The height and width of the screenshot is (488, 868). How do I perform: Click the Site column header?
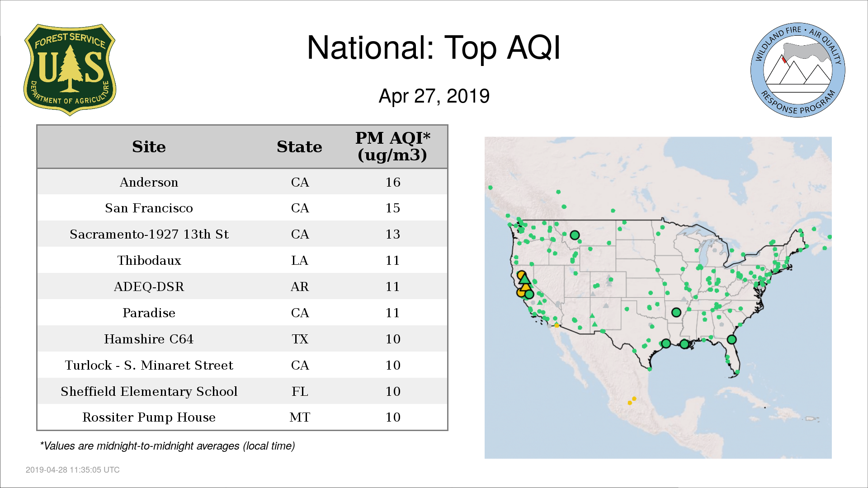coord(149,147)
